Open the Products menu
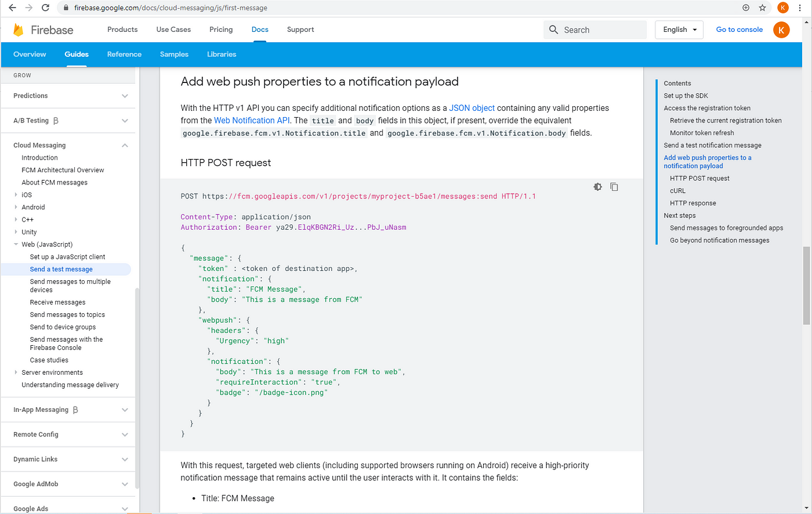The image size is (812, 514). [122, 30]
